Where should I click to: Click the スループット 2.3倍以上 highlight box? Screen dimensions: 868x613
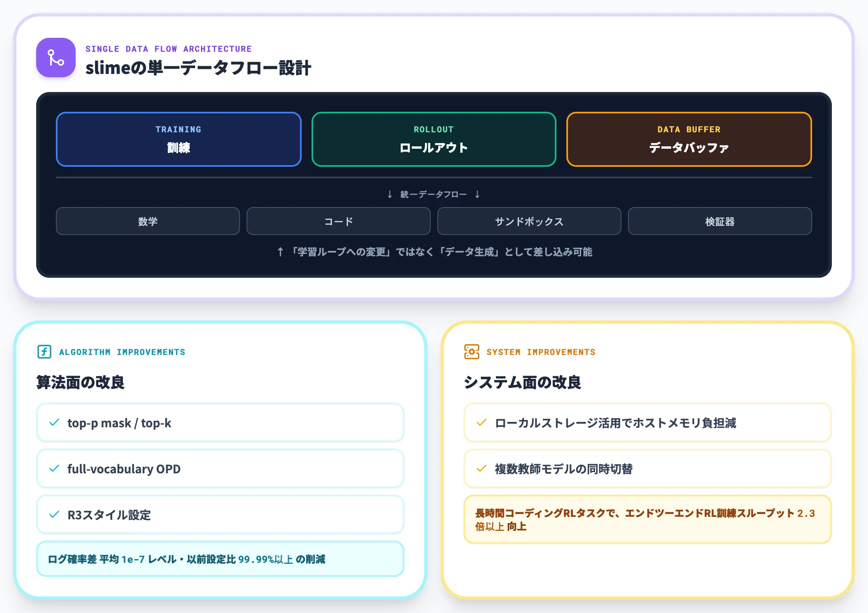coord(648,519)
